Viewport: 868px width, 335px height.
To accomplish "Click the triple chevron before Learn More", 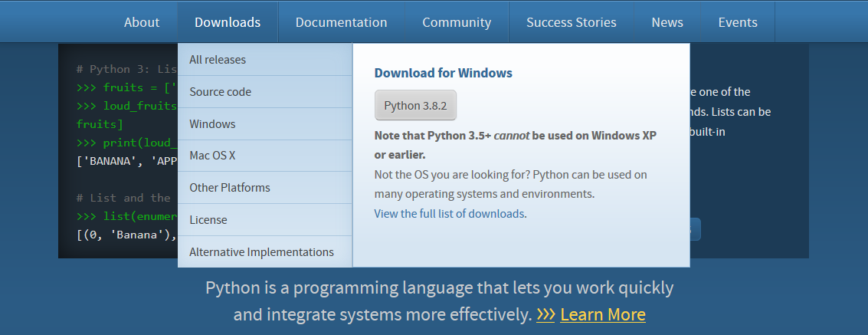I will coord(545,314).
